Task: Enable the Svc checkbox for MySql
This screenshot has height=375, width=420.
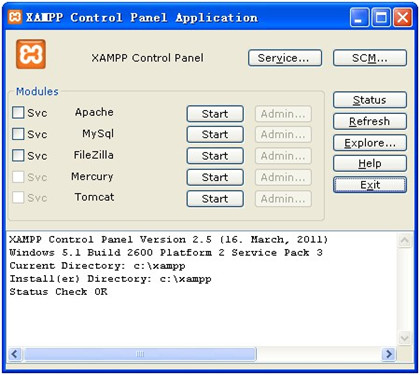Action: (x=18, y=134)
